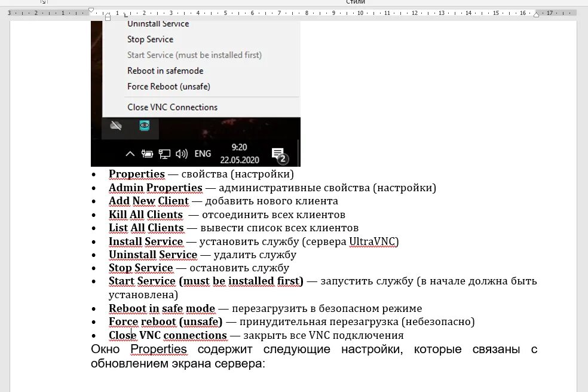Image resolution: width=588 pixels, height=392 pixels.
Task: Click bold 'Start Service (must be installed first)' bullet
Action: coord(206,281)
